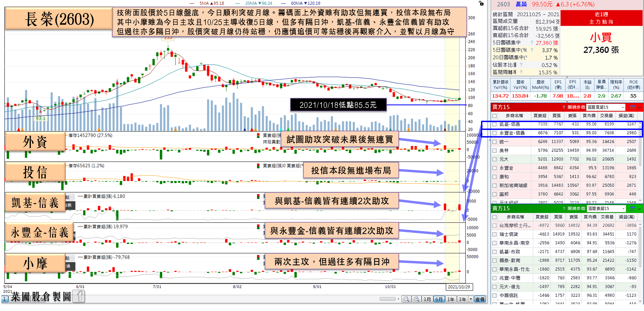Select chart page tab 1

(5, 299)
